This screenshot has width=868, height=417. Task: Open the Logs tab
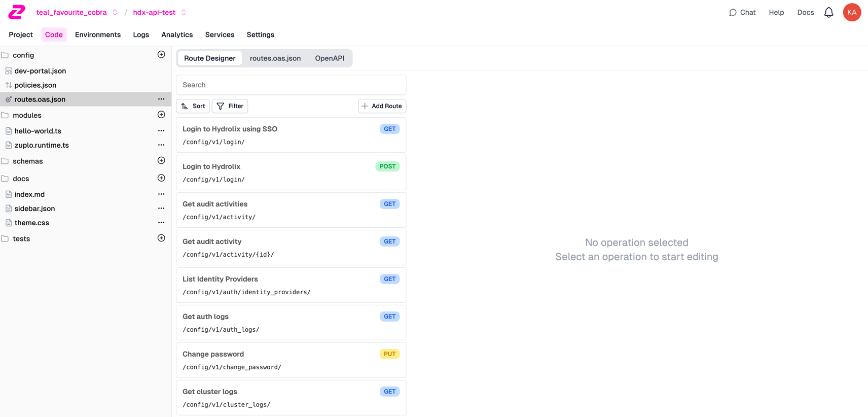pyautogui.click(x=141, y=34)
